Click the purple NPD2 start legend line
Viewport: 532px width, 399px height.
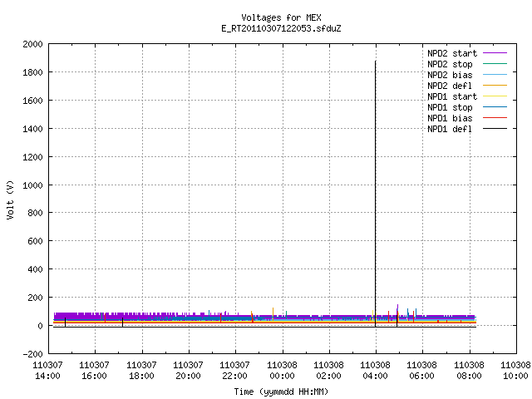point(495,53)
